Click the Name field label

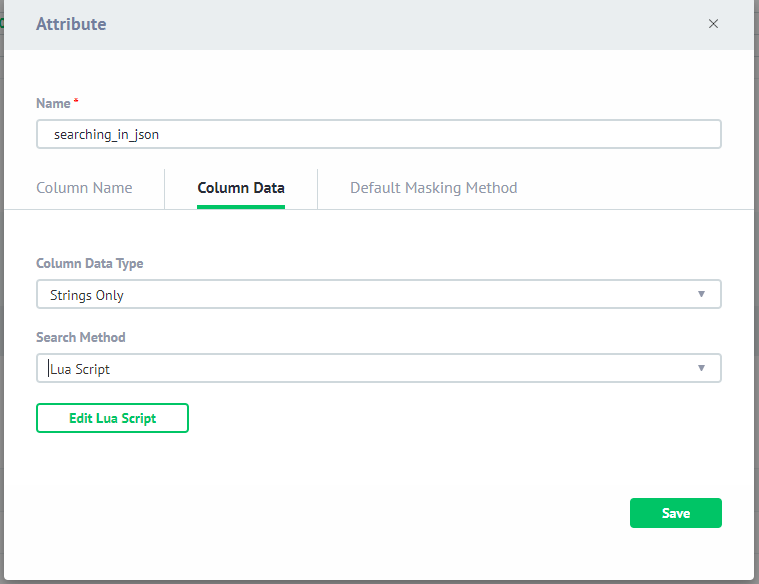[x=53, y=104]
